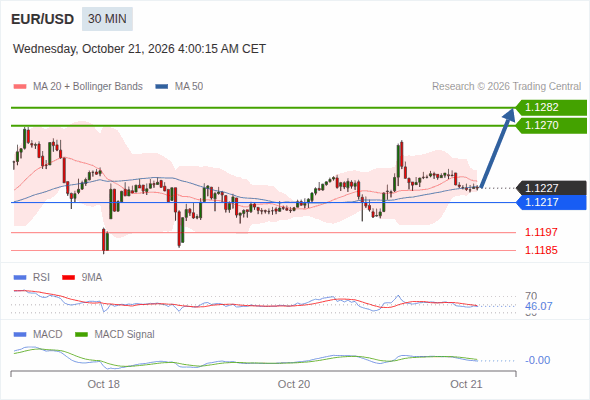Toggle the MACD Signal legend entry
The image size is (590, 400).
(115, 334)
